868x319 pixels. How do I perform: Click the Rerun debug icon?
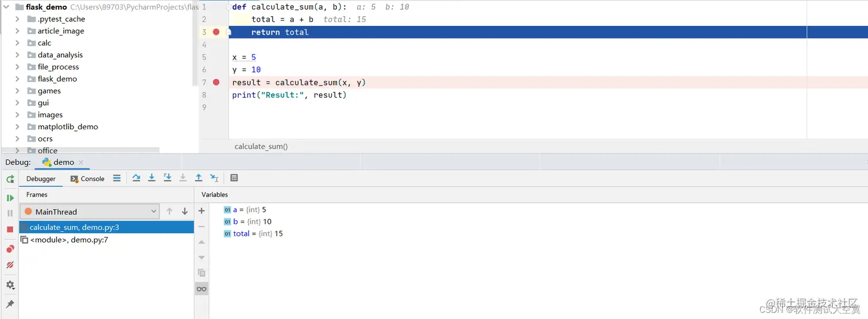tap(10, 179)
